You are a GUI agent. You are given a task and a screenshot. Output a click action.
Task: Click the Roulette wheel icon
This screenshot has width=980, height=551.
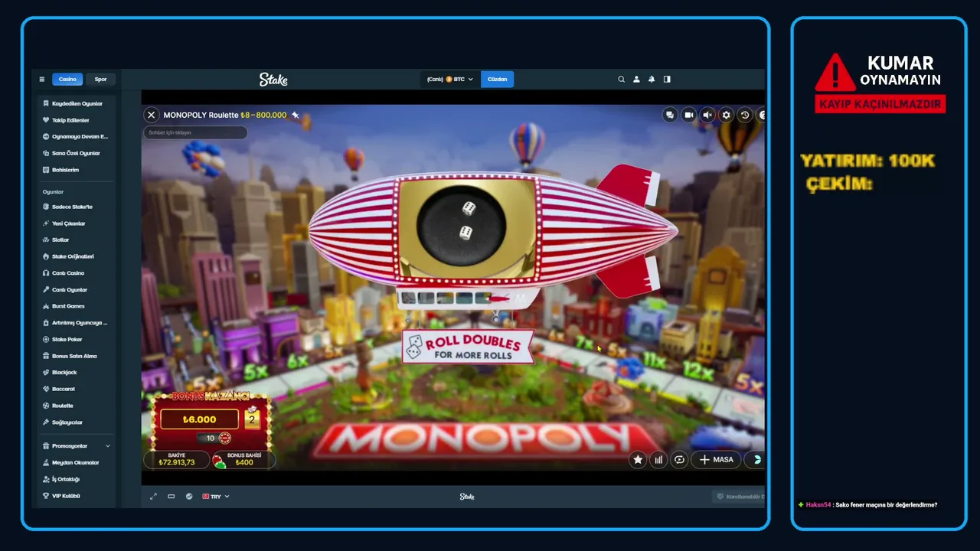pos(46,406)
